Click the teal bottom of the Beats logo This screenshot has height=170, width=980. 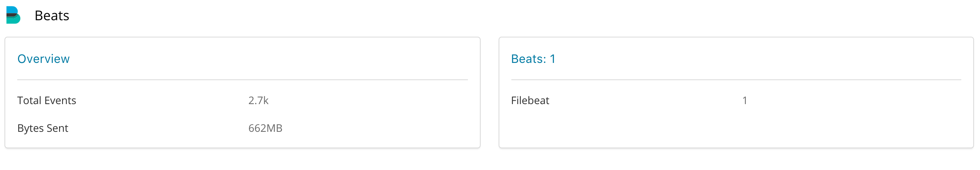tap(14, 21)
